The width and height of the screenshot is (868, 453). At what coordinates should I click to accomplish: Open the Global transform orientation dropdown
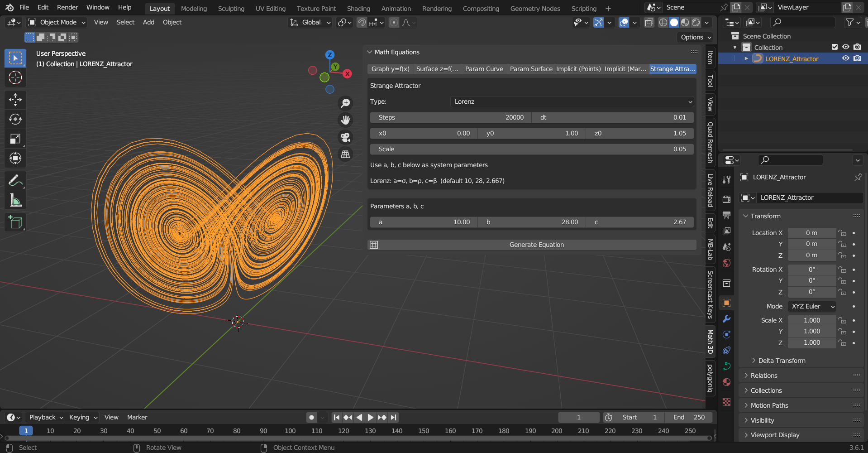coord(310,22)
